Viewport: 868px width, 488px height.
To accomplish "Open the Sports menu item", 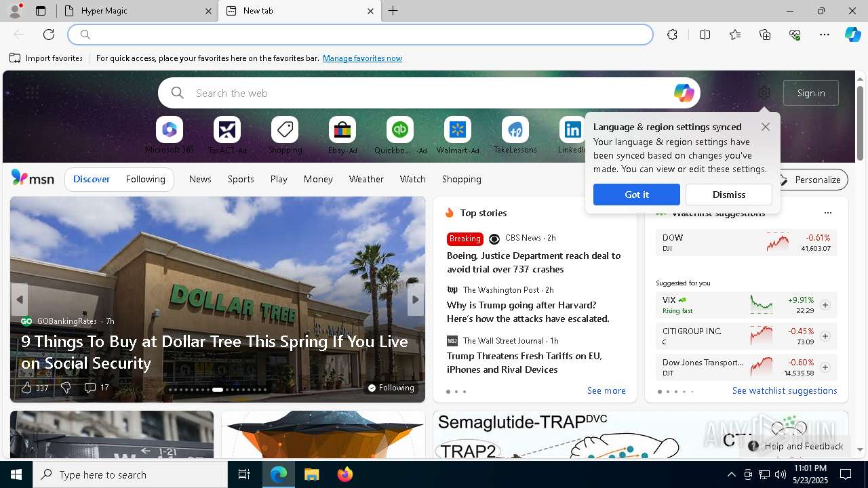I will [x=241, y=179].
